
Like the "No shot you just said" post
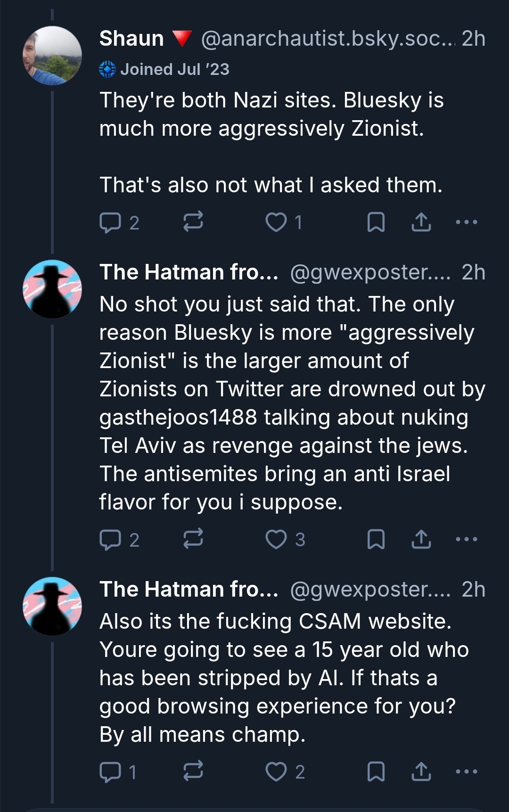(276, 539)
